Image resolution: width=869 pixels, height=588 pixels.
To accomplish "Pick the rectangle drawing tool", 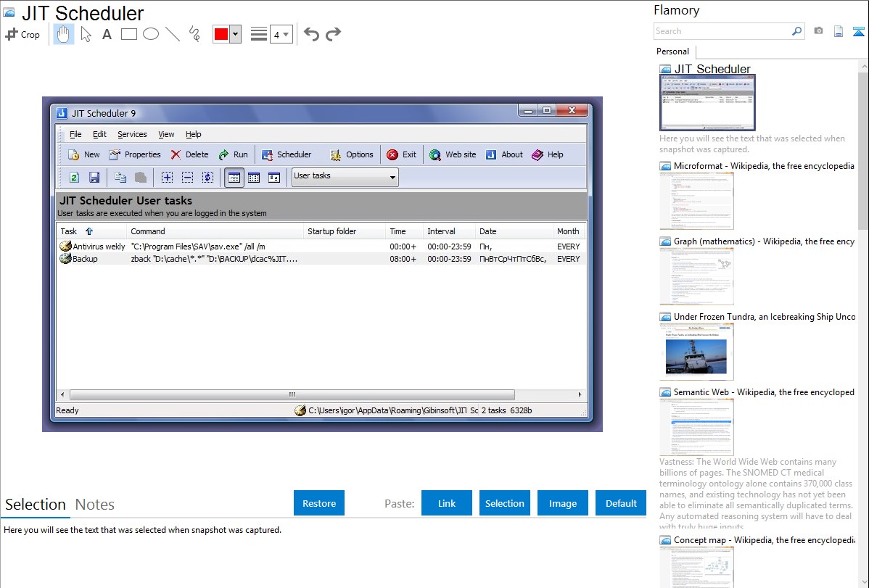I will pos(129,34).
